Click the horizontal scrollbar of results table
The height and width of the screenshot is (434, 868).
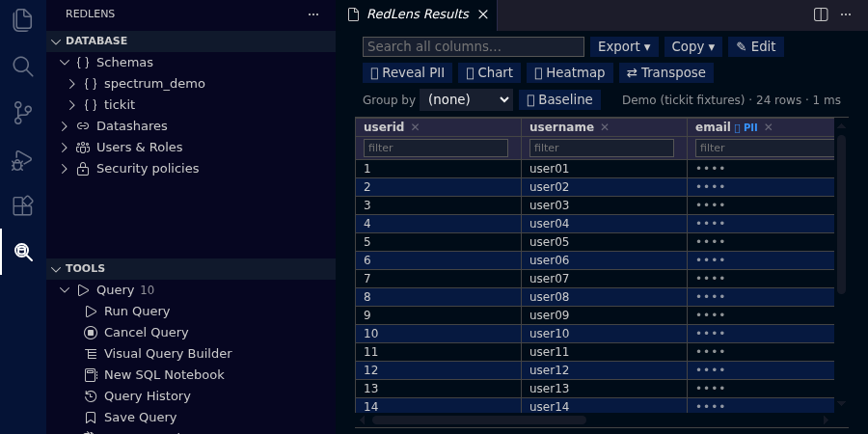[479, 420]
